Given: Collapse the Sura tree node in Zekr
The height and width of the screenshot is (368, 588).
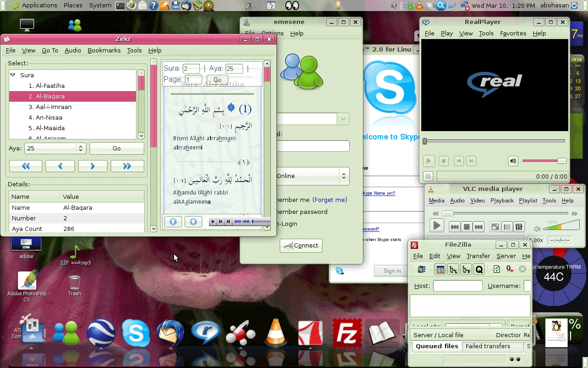Looking at the screenshot, I should coord(13,75).
